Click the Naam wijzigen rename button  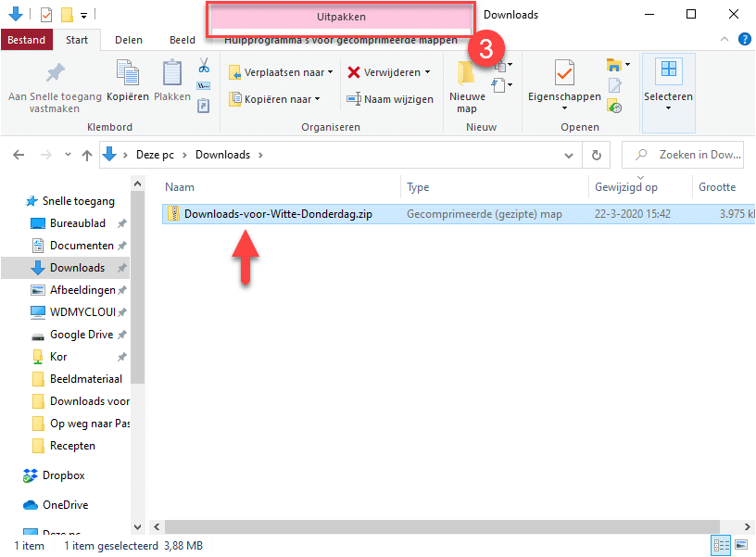[389, 99]
